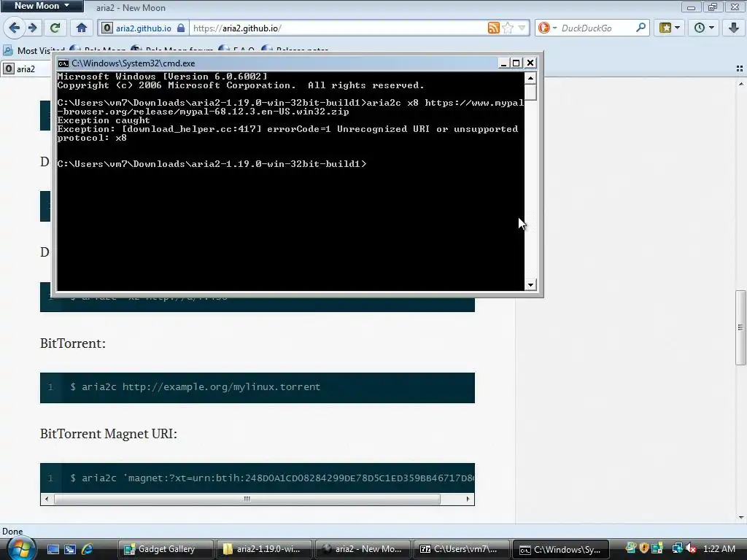This screenshot has height=560, width=747.
Task: Switch to aria2 - New Moon taskbar button
Action: click(363, 549)
